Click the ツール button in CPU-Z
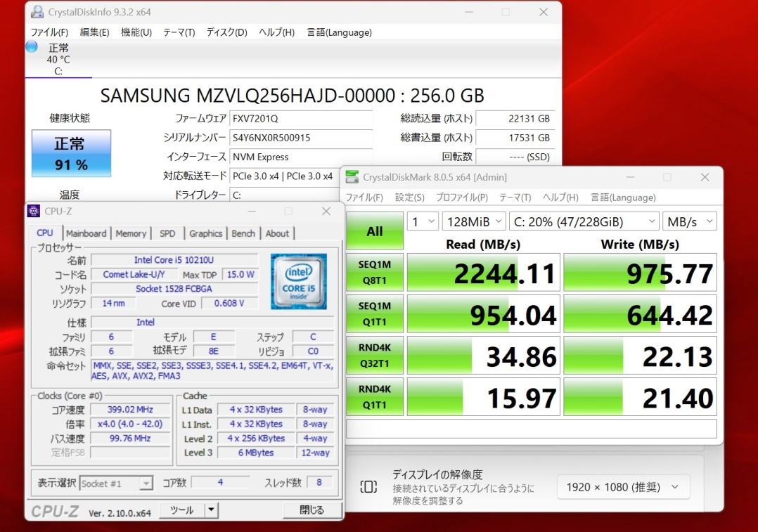758x532 pixels. pos(181,510)
